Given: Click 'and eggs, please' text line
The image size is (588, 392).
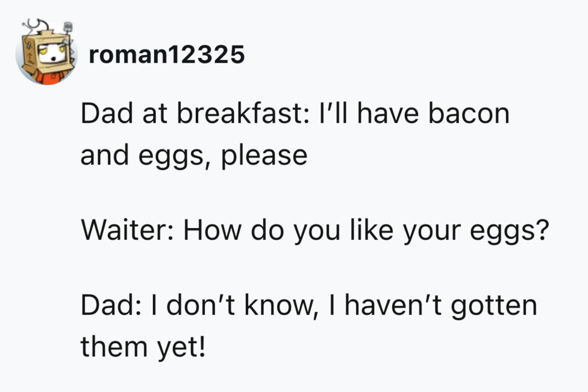Looking at the screenshot, I should [x=194, y=155].
